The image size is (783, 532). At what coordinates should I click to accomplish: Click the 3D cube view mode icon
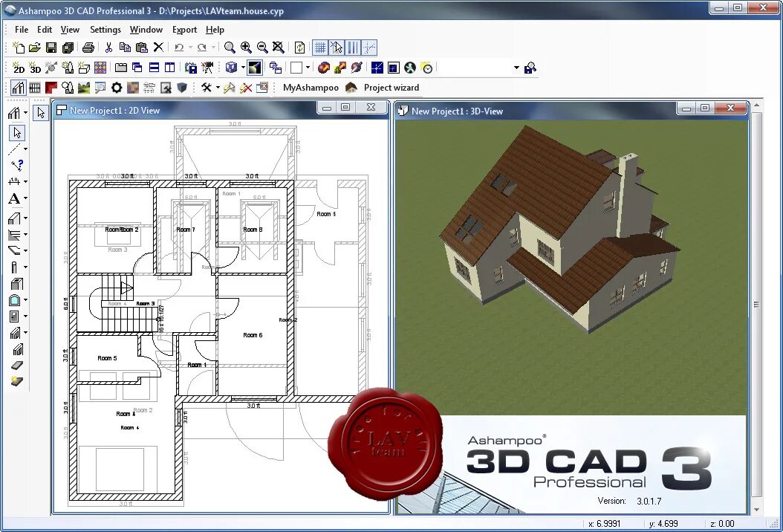231,68
